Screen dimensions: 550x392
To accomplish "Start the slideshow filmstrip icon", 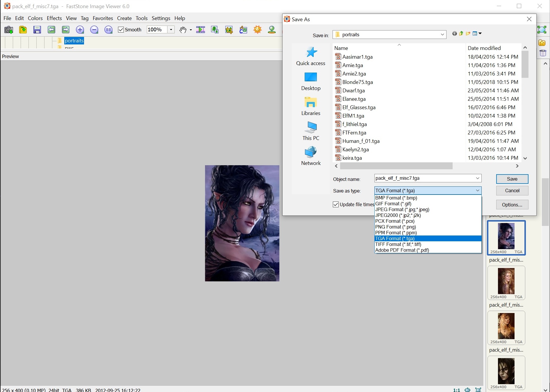I will tap(201, 30).
